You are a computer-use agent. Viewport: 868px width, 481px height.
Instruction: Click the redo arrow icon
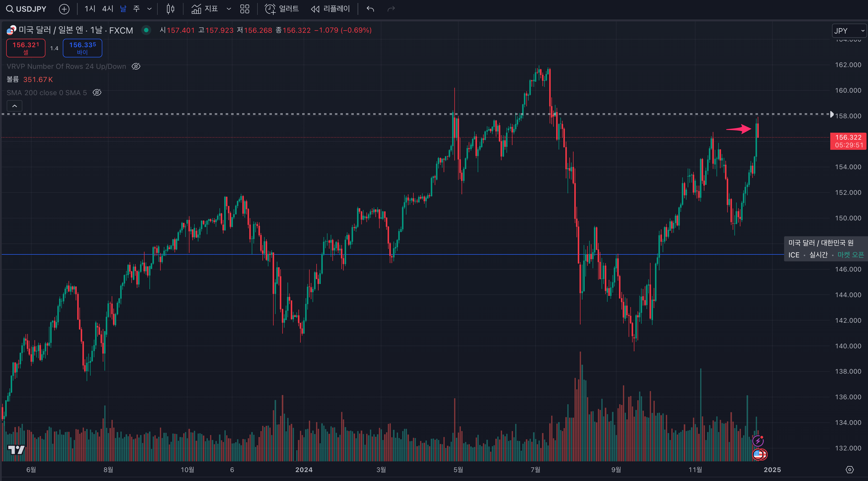(x=391, y=9)
